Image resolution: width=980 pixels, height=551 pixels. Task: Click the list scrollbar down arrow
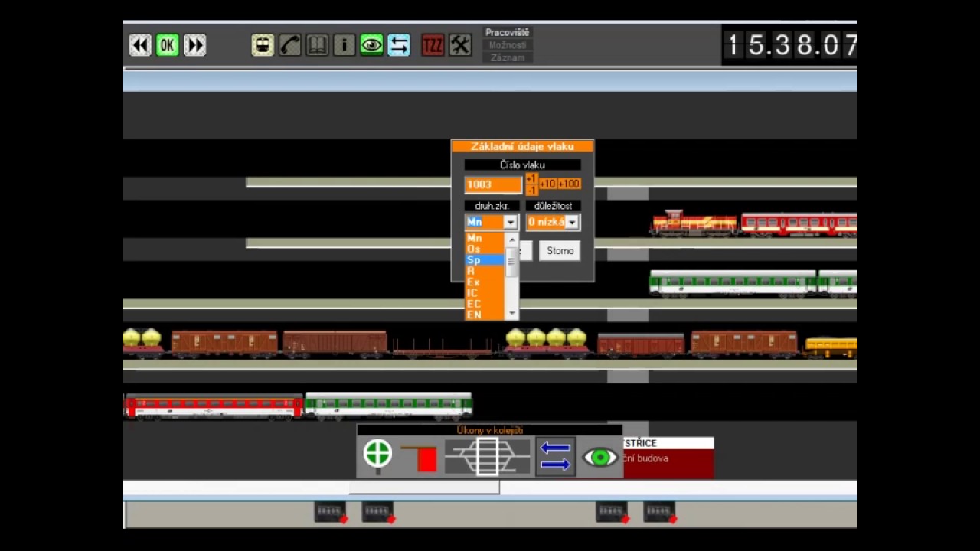tap(511, 314)
